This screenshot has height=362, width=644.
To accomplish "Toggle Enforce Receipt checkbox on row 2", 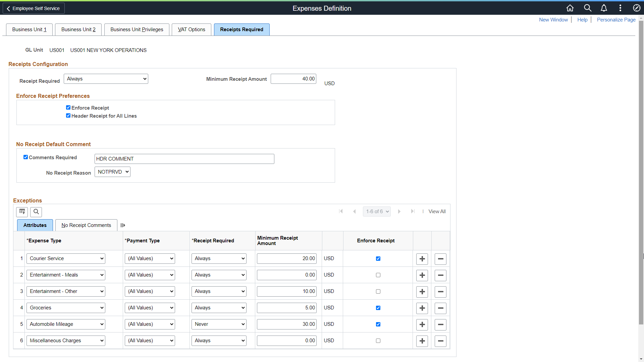I will click(x=378, y=275).
